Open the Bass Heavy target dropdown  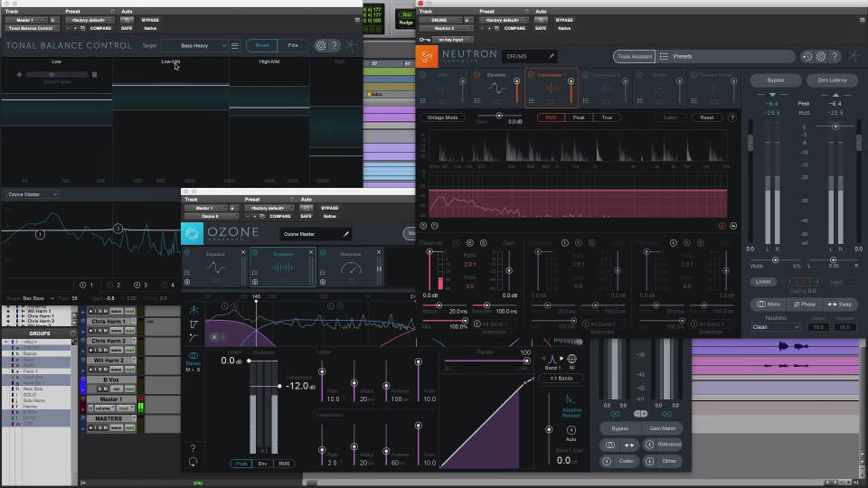[x=195, y=45]
